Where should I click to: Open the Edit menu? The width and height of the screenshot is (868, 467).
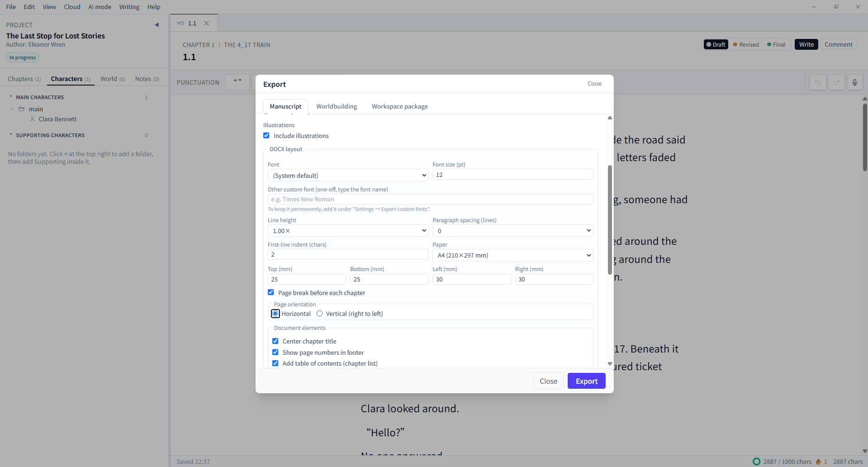pyautogui.click(x=29, y=7)
